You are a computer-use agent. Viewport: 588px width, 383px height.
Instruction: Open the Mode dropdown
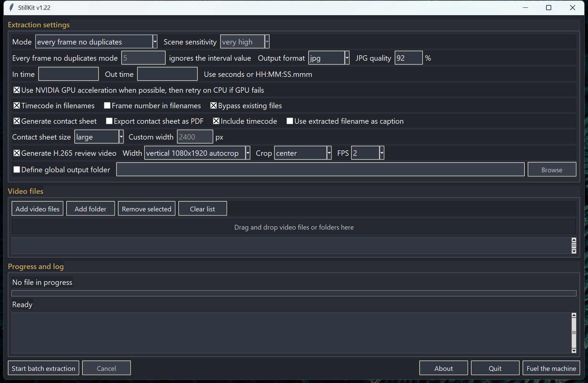[155, 41]
